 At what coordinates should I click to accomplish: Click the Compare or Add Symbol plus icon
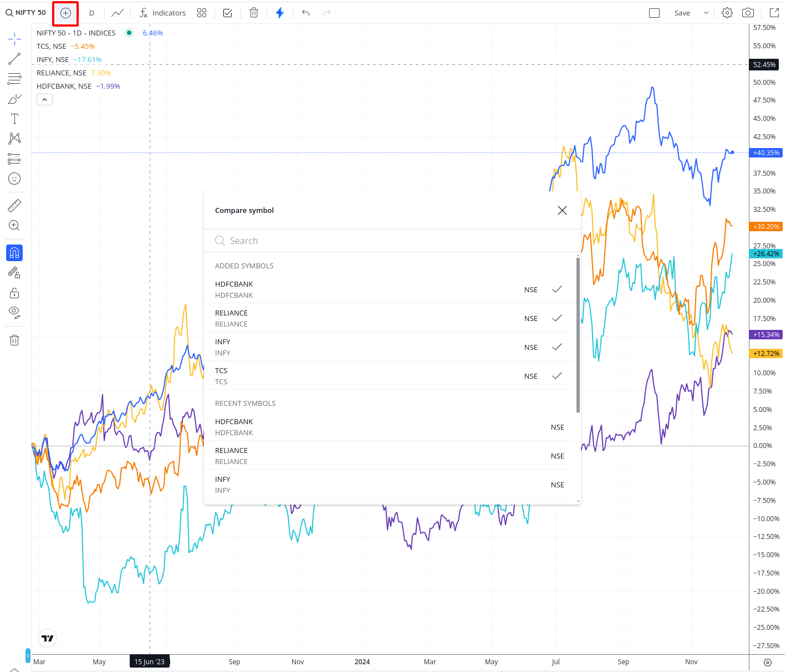[65, 13]
